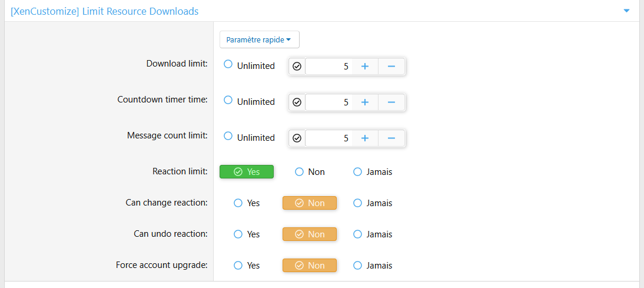Open the Paramètre rapide dropdown
The image size is (644, 288).
tap(259, 40)
